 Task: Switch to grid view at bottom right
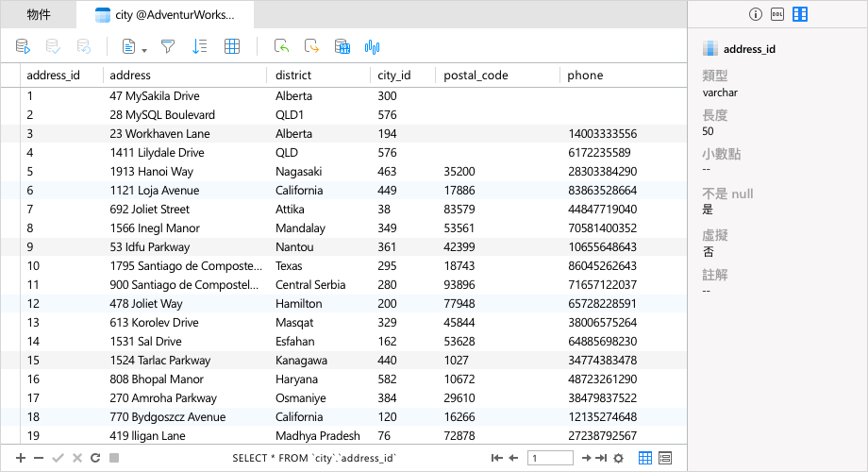(645, 458)
